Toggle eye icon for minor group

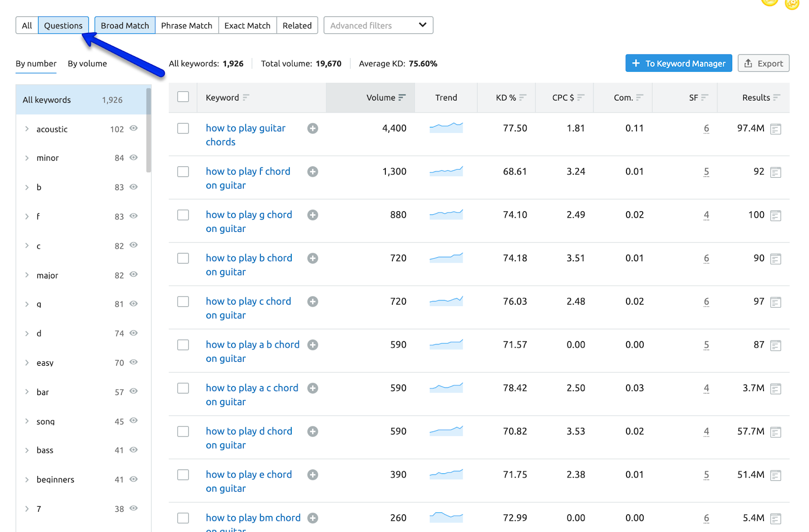133,158
